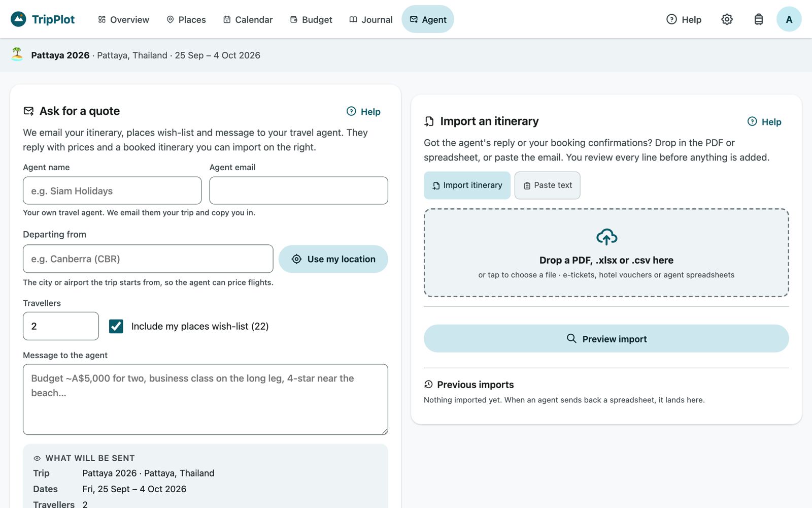The width and height of the screenshot is (812, 508).
Task: Open Help in the Ask for a quote card
Action: (363, 111)
